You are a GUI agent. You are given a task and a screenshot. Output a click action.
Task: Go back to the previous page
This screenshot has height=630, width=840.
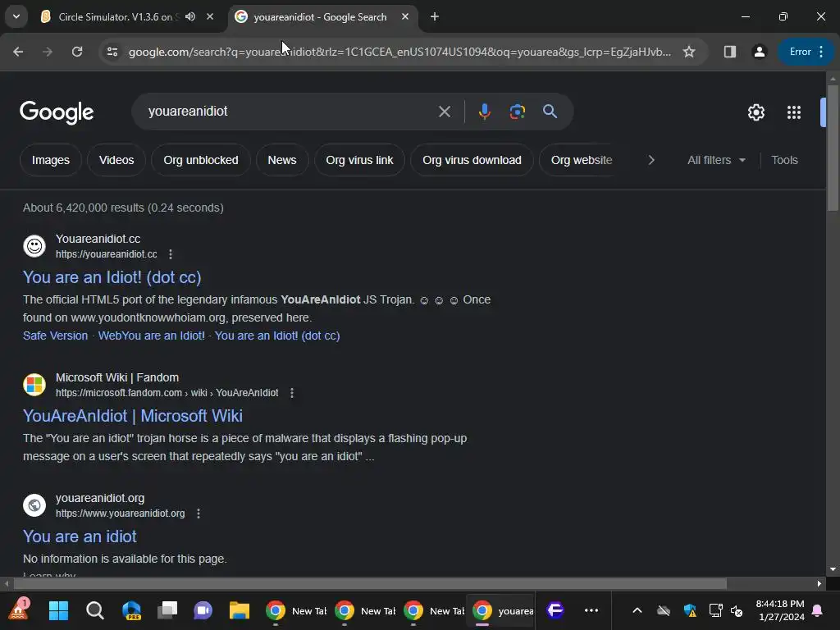click(18, 52)
